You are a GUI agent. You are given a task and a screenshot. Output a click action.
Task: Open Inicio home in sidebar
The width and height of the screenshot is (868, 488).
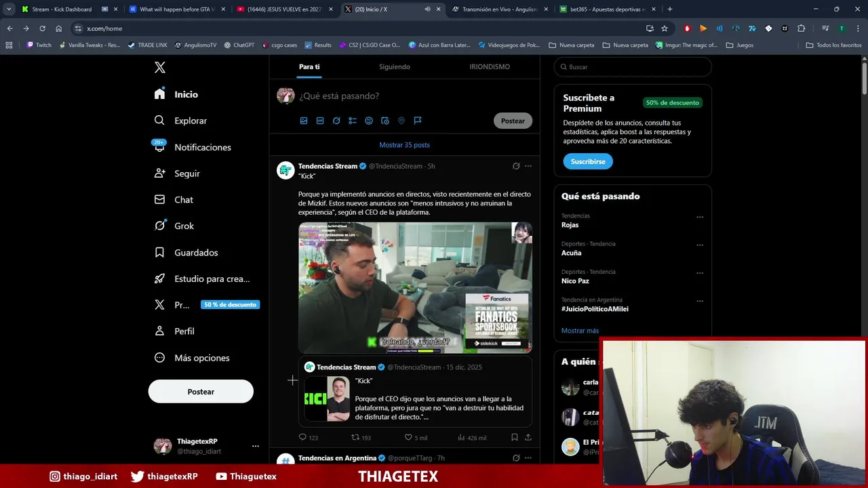point(176,94)
